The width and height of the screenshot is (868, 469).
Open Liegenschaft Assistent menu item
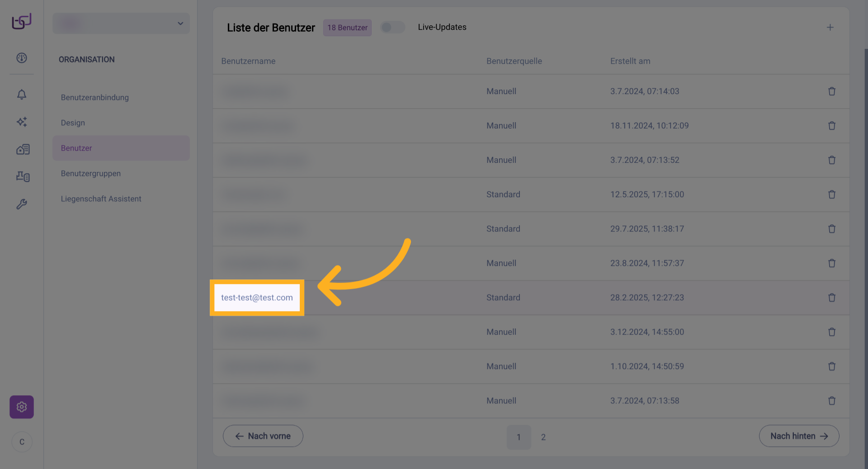click(101, 199)
